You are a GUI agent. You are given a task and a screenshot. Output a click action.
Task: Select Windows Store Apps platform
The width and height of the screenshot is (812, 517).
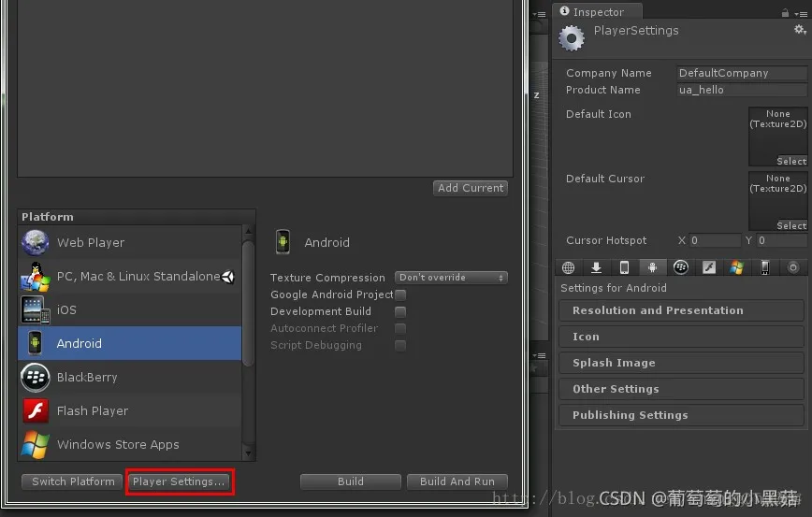pyautogui.click(x=129, y=444)
